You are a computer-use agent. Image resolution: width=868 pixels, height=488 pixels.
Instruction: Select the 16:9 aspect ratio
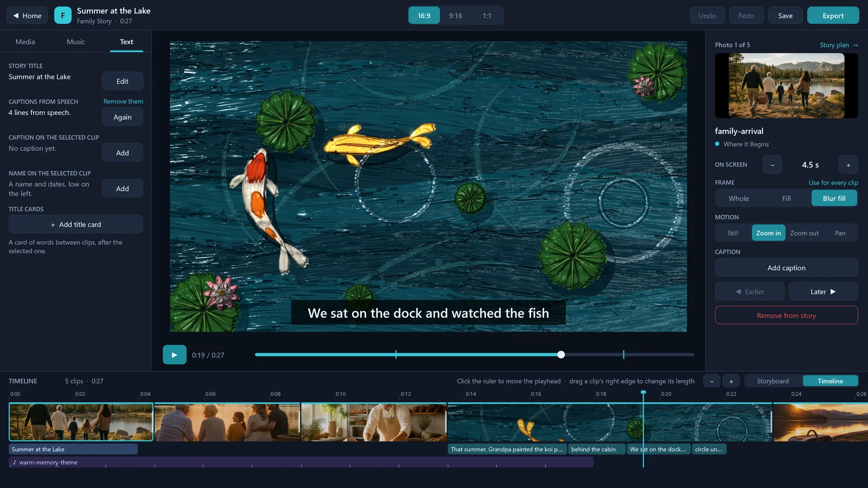coord(424,16)
